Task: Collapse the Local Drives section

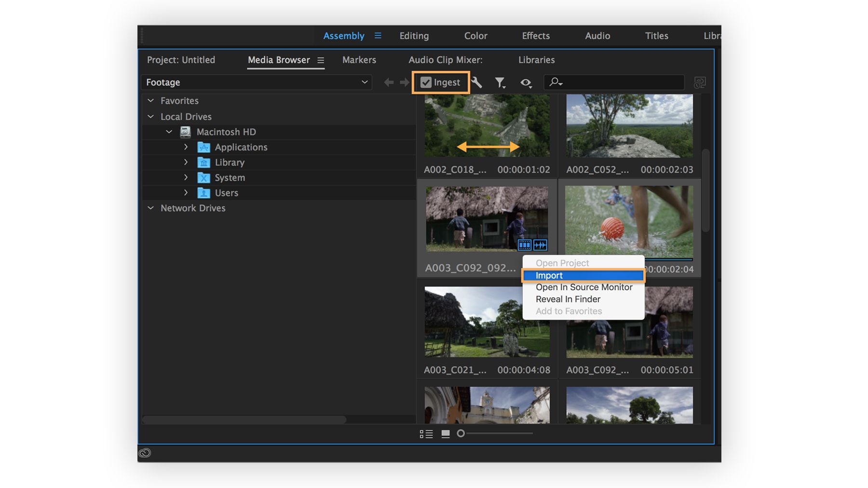Action: click(151, 116)
